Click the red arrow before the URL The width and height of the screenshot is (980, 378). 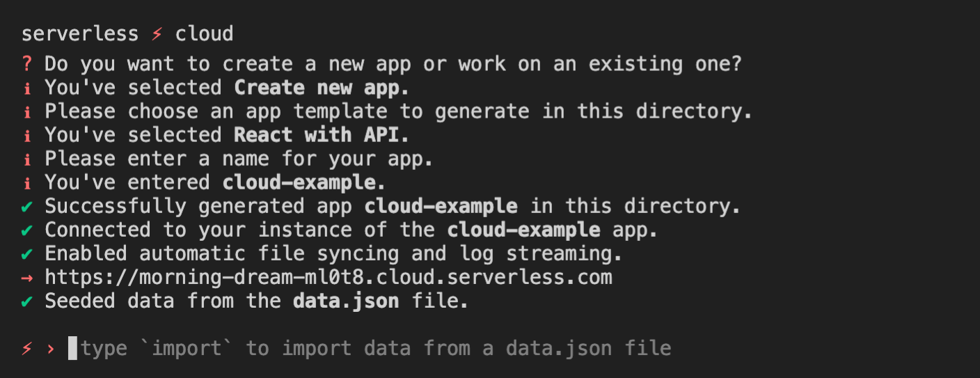27,278
